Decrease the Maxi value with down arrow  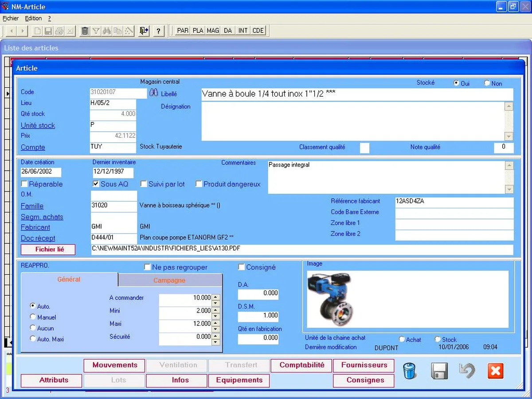click(x=216, y=329)
